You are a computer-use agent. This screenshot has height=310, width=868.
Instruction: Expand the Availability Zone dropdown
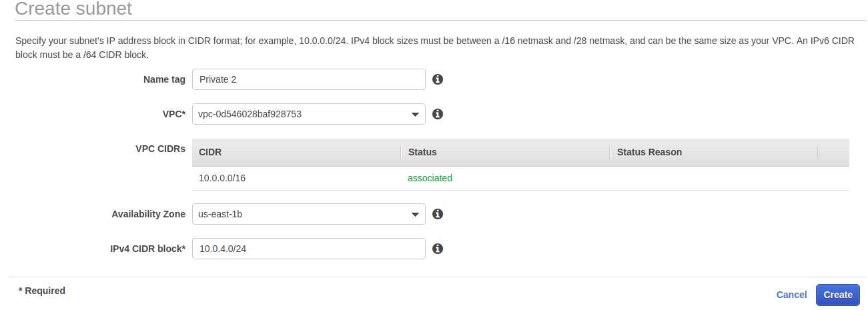coord(308,214)
